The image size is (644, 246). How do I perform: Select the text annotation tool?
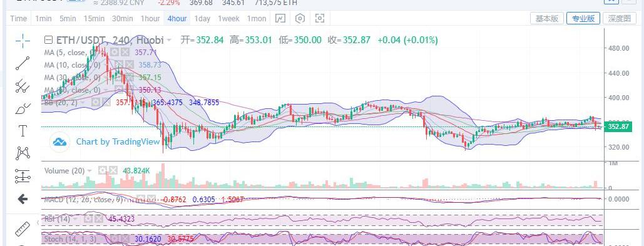[23, 131]
